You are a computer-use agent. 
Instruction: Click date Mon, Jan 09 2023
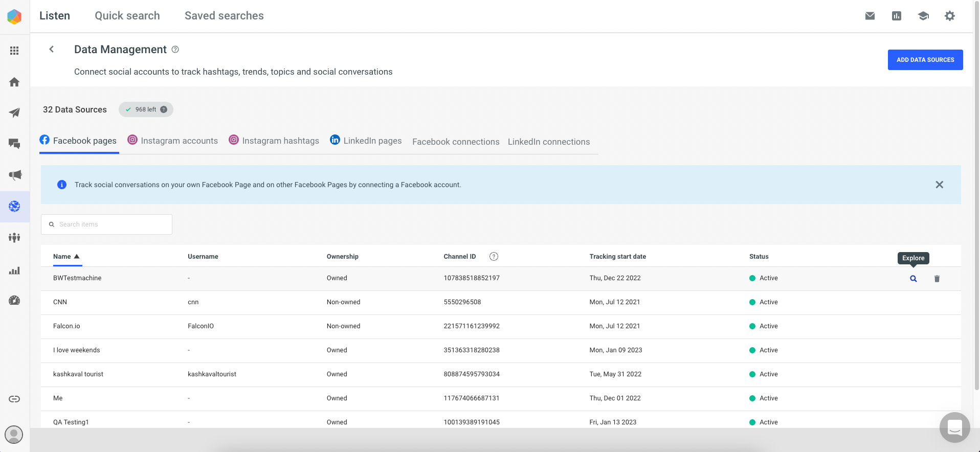click(616, 350)
